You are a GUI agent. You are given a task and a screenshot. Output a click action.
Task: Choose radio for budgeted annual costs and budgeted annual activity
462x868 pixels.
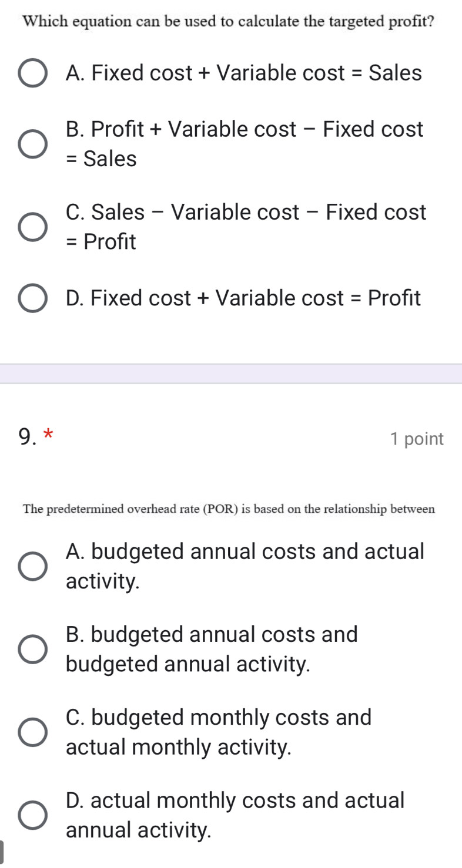33,650
